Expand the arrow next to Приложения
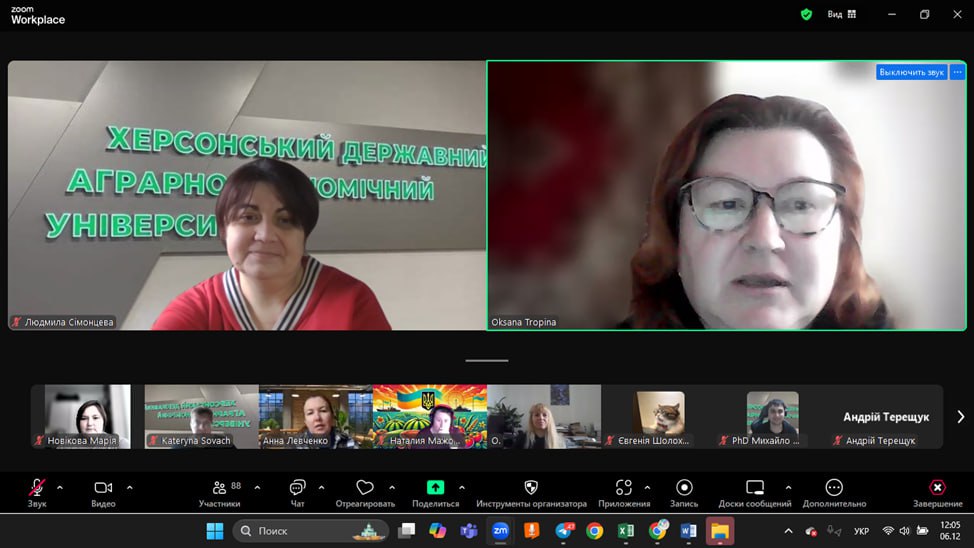 647,488
